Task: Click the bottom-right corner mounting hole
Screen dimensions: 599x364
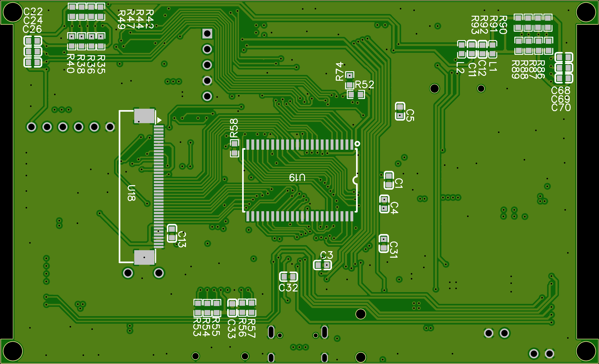Action: coord(586,351)
